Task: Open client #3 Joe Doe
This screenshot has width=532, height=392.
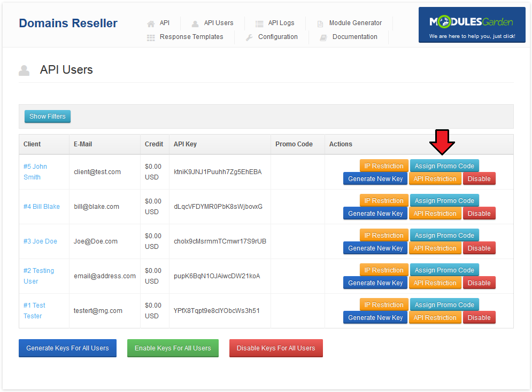Action: click(40, 241)
